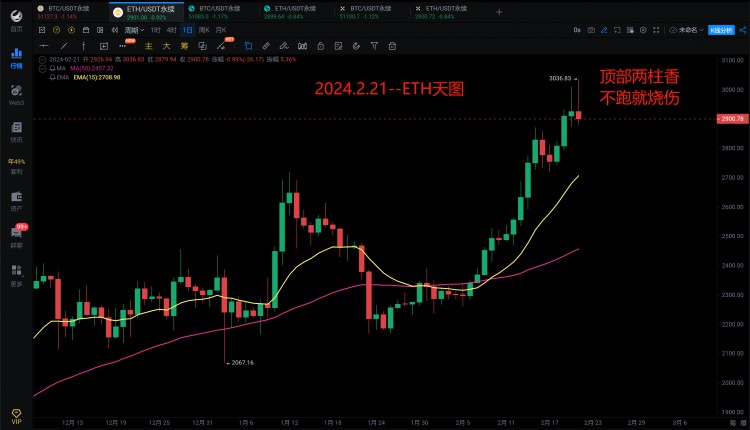Toggle the blue magnet snap icon

coord(248,46)
